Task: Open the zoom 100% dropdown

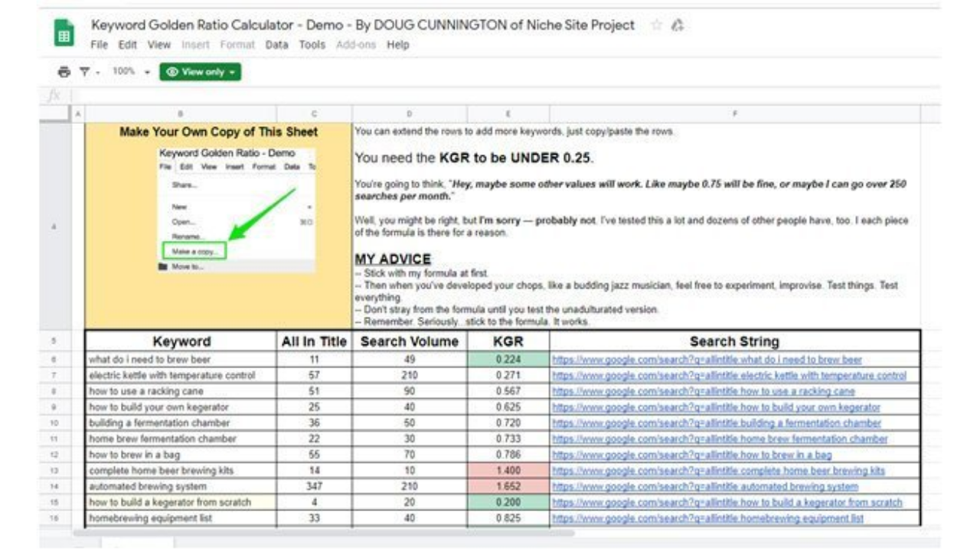Action: 129,72
